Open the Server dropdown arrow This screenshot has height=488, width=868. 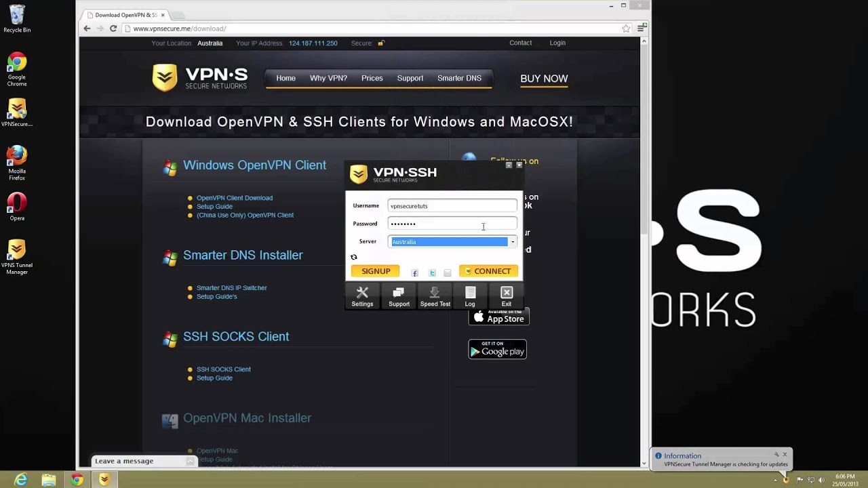point(513,242)
